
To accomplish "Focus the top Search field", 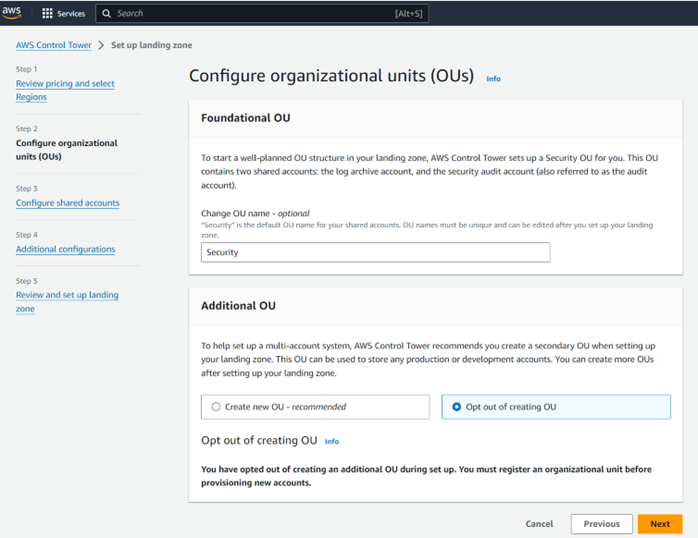I will [262, 13].
